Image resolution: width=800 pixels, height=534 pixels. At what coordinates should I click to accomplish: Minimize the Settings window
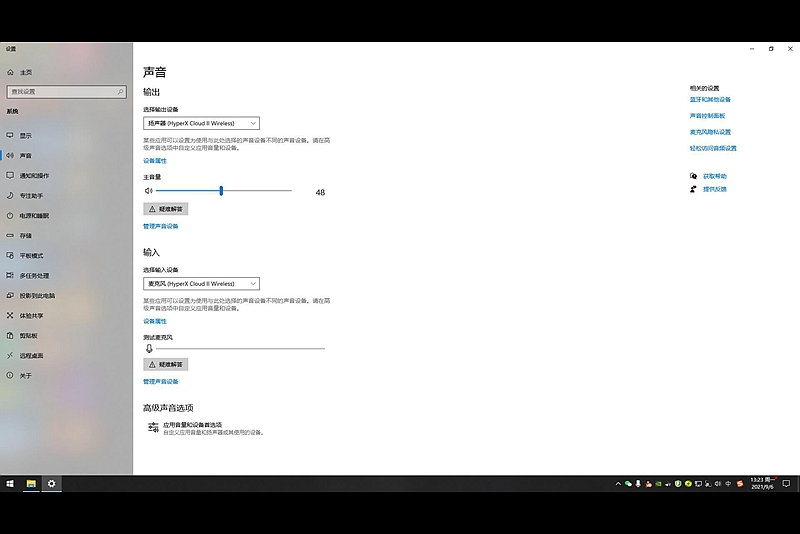point(752,49)
